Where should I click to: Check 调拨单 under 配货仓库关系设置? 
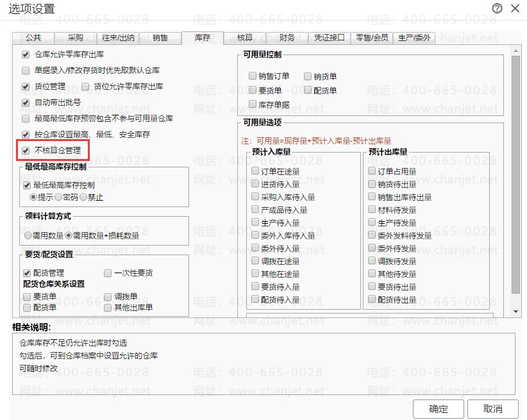[108, 297]
